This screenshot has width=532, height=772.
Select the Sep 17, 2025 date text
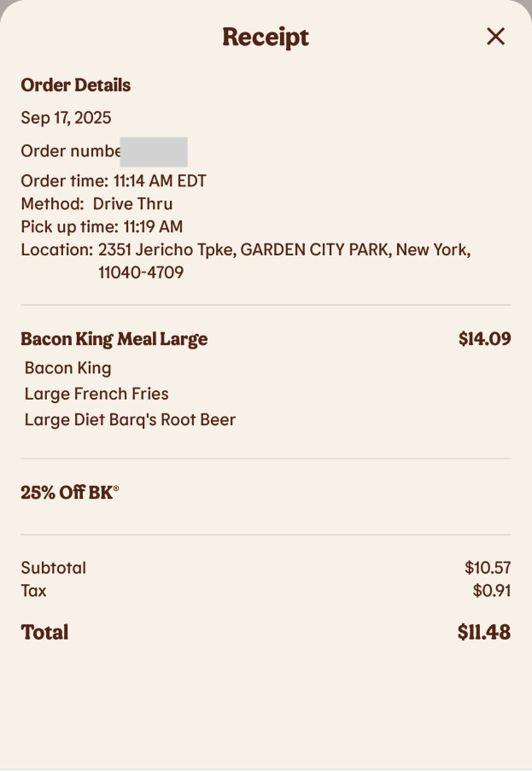tap(66, 118)
